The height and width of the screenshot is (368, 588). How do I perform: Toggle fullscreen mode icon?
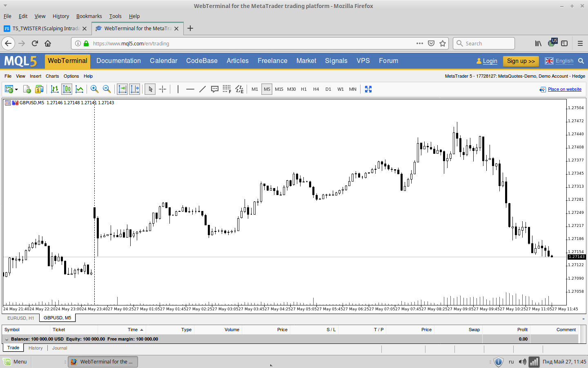(x=368, y=89)
